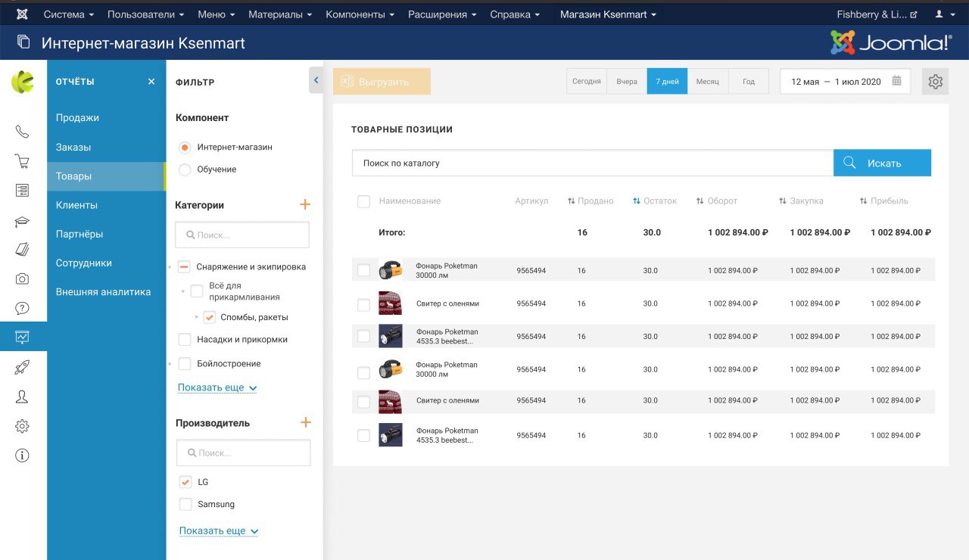This screenshot has width=969, height=560.
Task: Click the info circle sidebar icon
Action: pyautogui.click(x=23, y=456)
